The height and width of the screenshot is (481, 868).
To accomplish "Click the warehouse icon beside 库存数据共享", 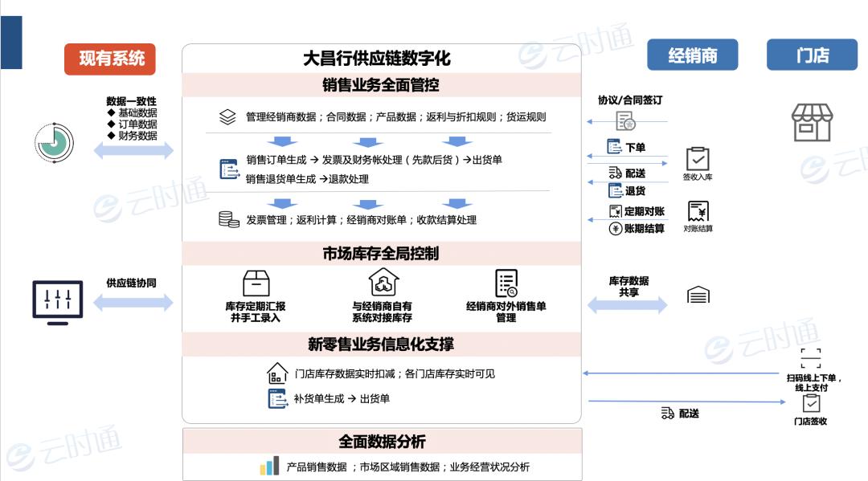I will coord(698,294).
